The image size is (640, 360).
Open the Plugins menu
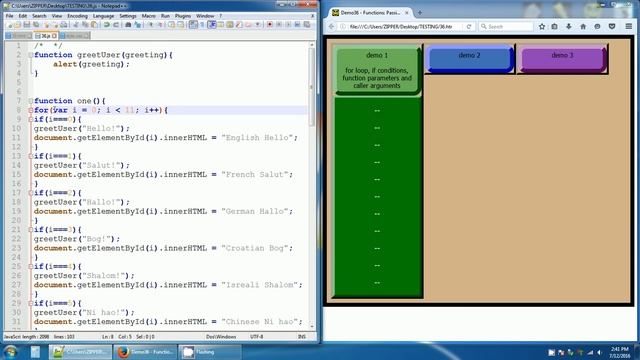coord(182,16)
